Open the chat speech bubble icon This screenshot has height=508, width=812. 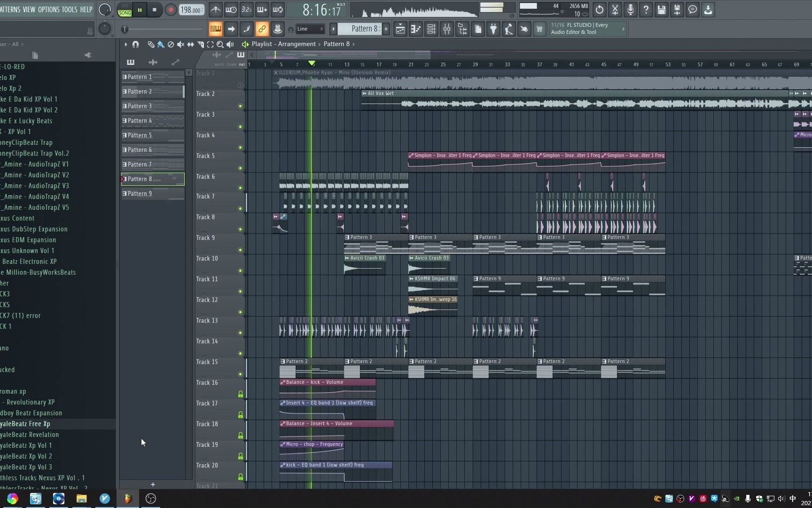tap(693, 9)
